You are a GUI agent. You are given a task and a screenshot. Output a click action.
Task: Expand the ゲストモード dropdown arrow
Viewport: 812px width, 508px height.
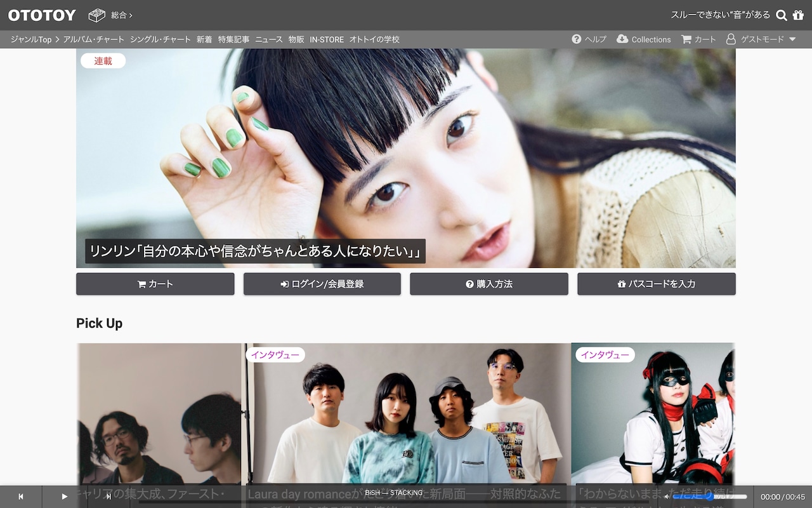point(792,39)
